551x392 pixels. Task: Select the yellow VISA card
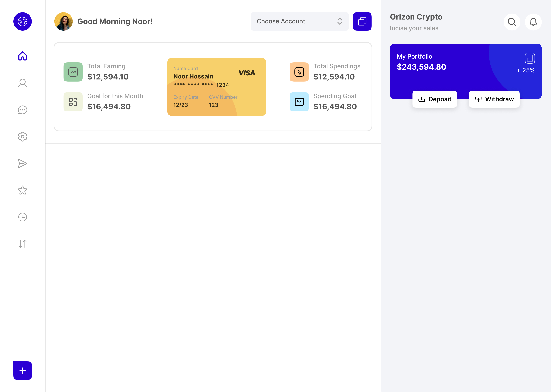tap(217, 87)
